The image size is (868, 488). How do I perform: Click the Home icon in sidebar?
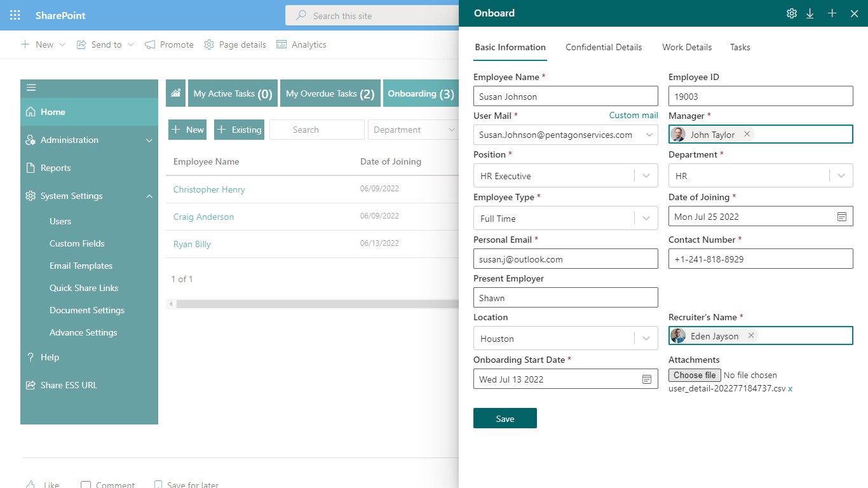pyautogui.click(x=31, y=112)
